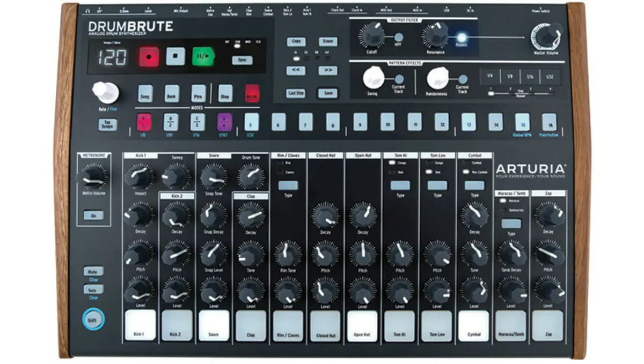Select the tempo display showing 120
Screen dimensions: 644x364
(112, 57)
